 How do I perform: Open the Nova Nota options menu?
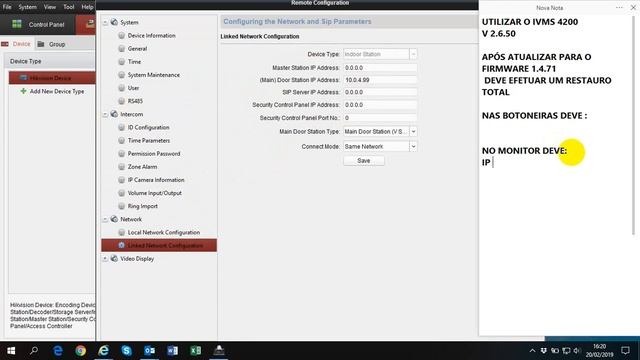point(619,7)
